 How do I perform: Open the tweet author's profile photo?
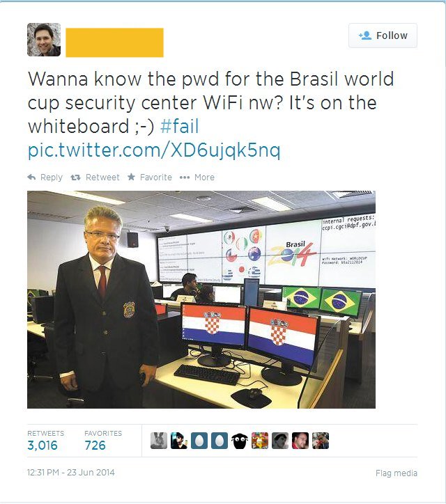(x=44, y=40)
